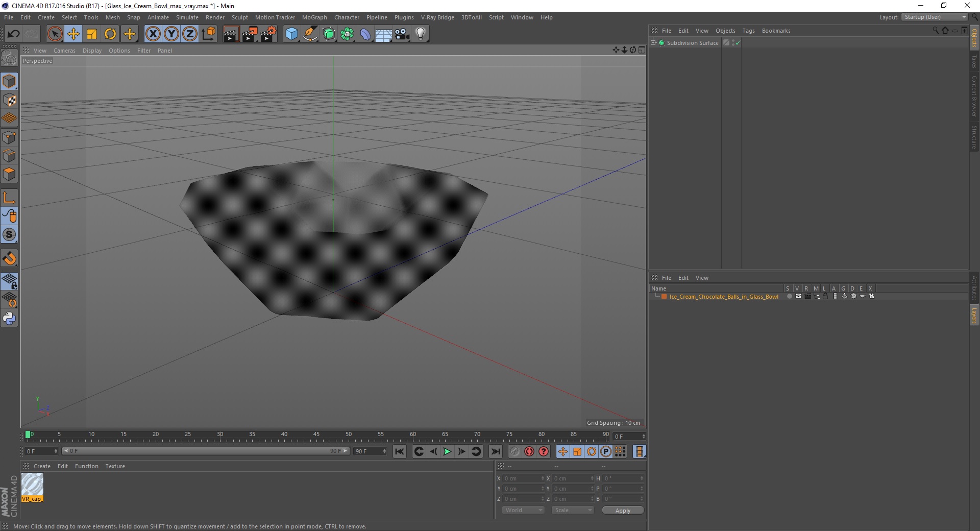Toggle layer render visibility clapboard icon
The width and height of the screenshot is (980, 531).
pos(807,296)
